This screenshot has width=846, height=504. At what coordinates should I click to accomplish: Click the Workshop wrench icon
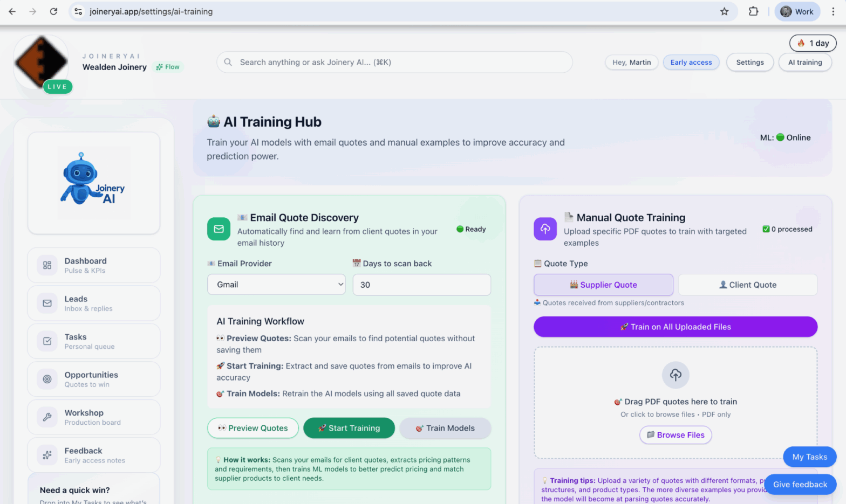(x=47, y=417)
